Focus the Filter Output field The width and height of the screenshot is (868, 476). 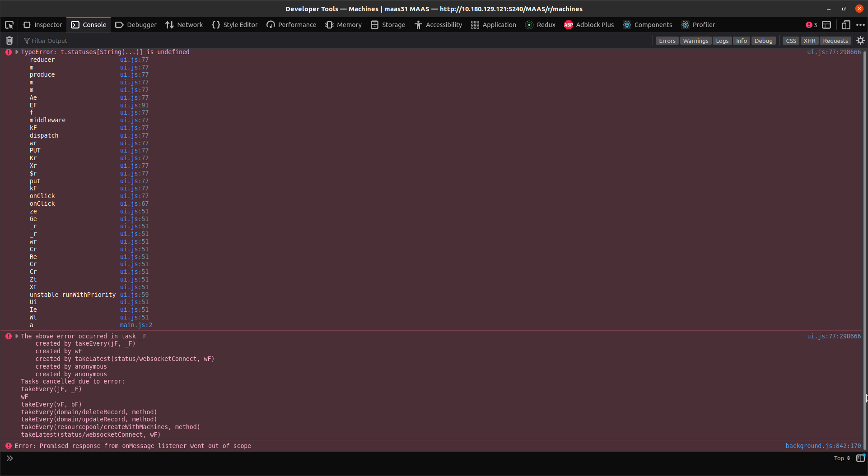[x=72, y=40]
